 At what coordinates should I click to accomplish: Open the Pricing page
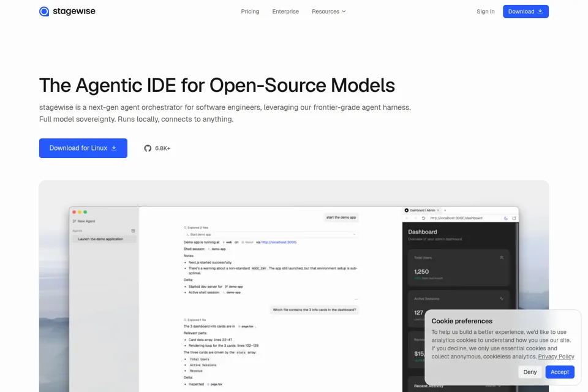[x=250, y=12]
